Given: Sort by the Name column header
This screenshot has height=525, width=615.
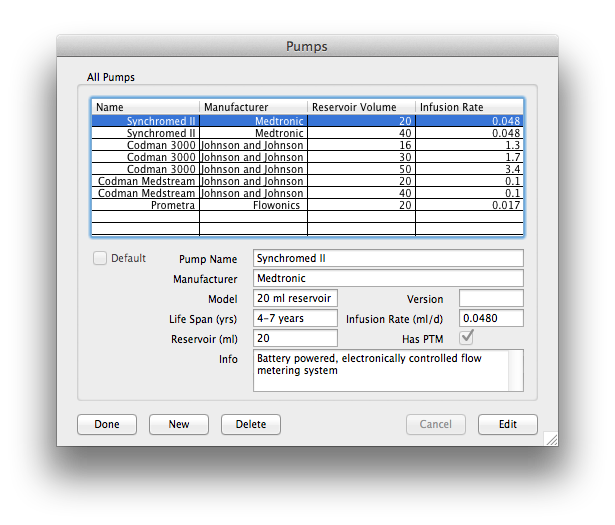Looking at the screenshot, I should tap(146, 107).
